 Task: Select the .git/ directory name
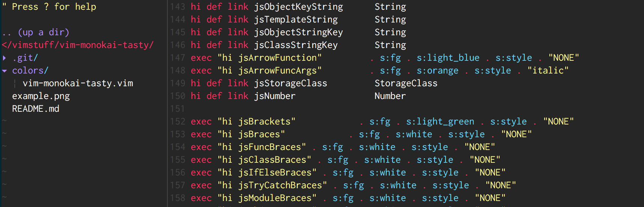pyautogui.click(x=25, y=58)
